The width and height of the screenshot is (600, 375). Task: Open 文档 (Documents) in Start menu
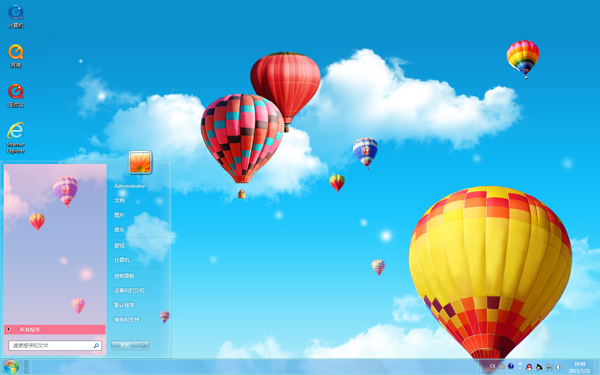119,201
